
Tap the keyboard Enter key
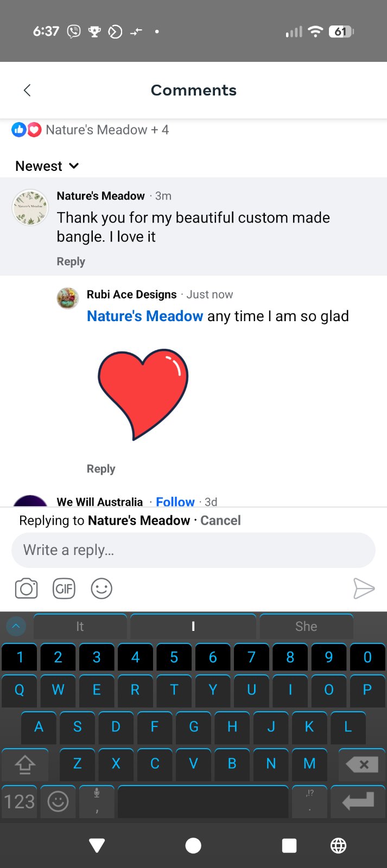(x=358, y=801)
